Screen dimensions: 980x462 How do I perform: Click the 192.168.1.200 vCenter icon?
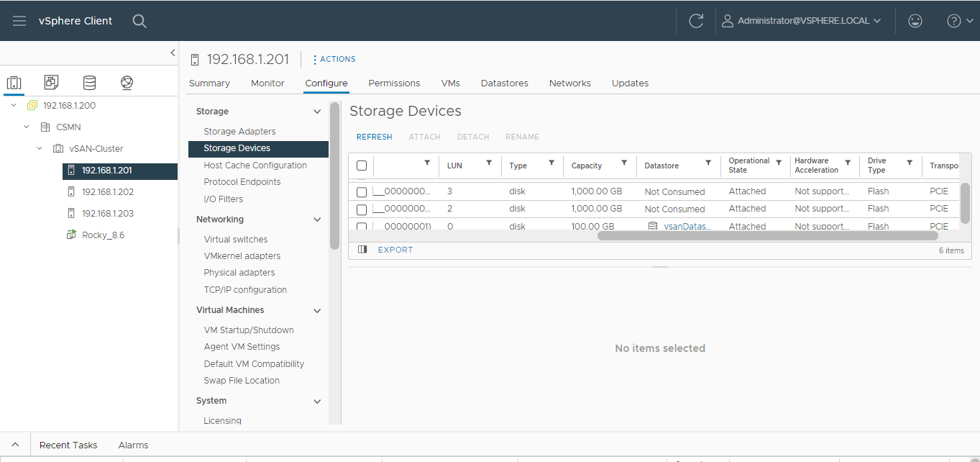point(32,105)
